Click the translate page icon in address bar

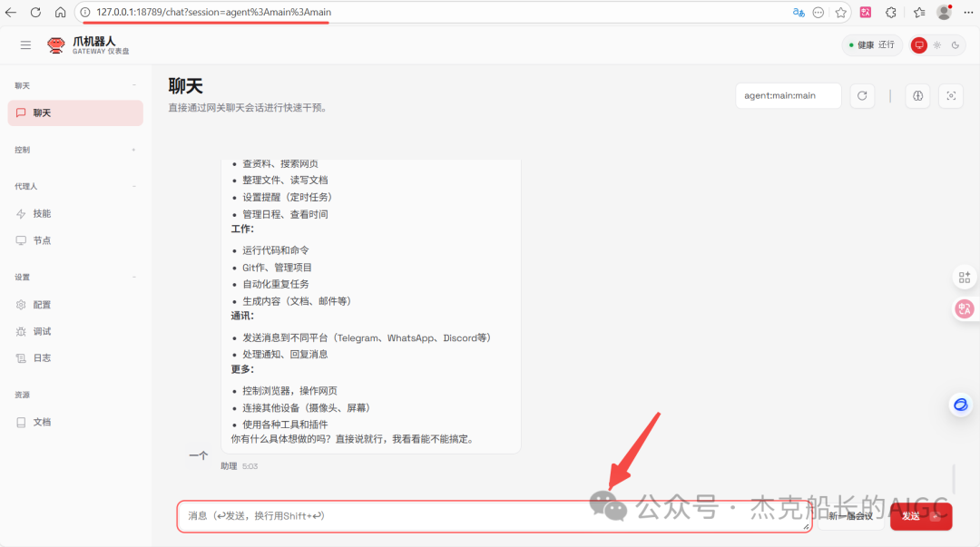click(x=799, y=12)
